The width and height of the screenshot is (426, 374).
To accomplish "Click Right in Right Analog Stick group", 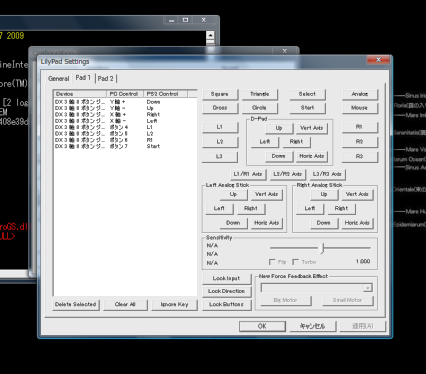I will [x=342, y=208].
